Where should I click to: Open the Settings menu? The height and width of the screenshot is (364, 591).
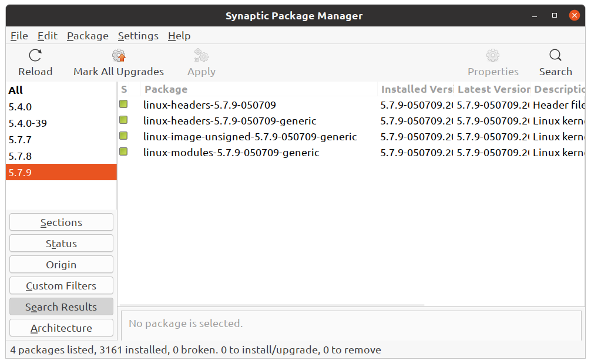(x=138, y=36)
